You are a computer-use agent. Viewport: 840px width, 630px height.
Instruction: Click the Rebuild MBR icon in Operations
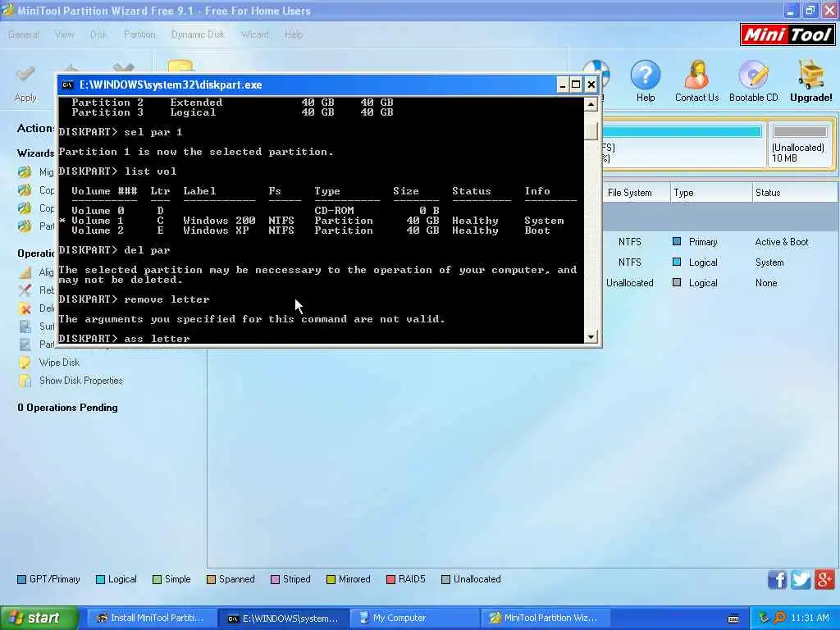coord(25,290)
